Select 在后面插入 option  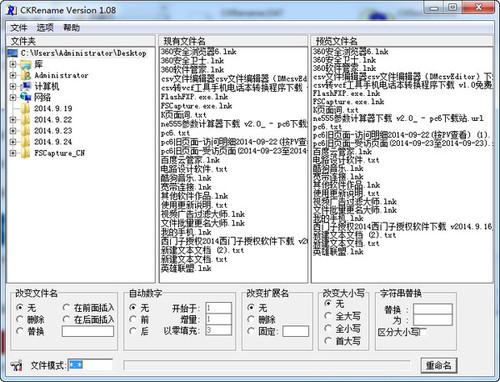66,319
